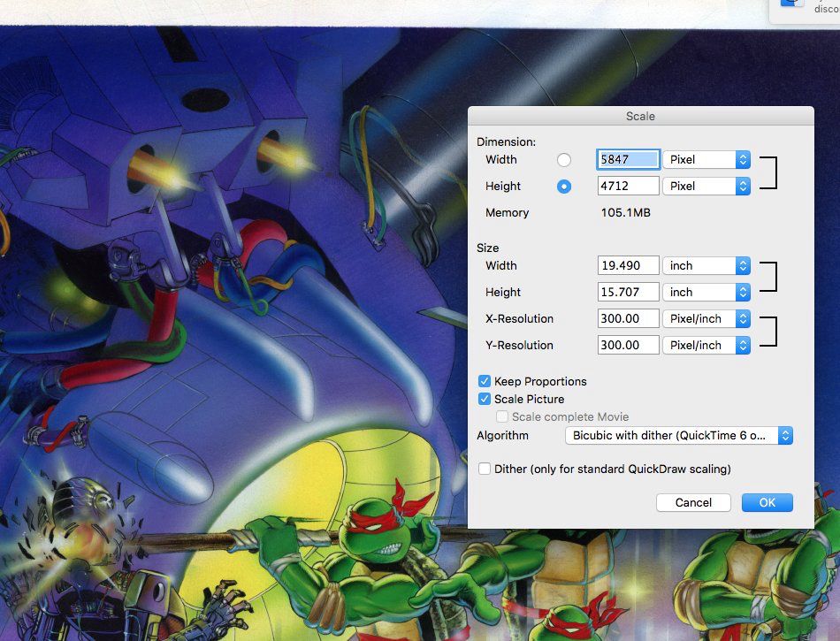Confirm scaling with the OK button
840x641 pixels.
pyautogui.click(x=767, y=502)
